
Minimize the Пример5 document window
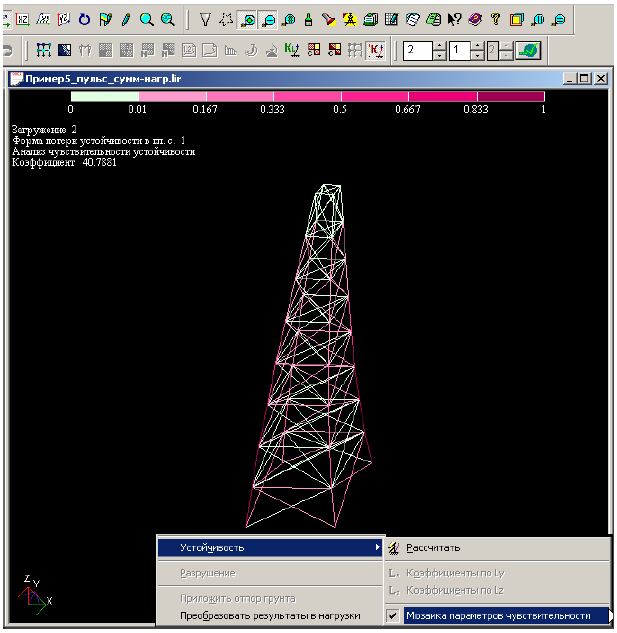tap(570, 78)
